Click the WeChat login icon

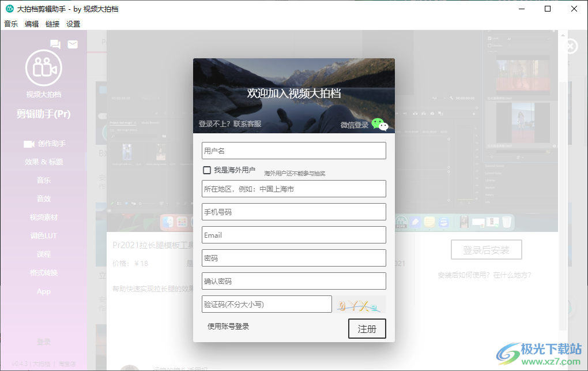379,124
